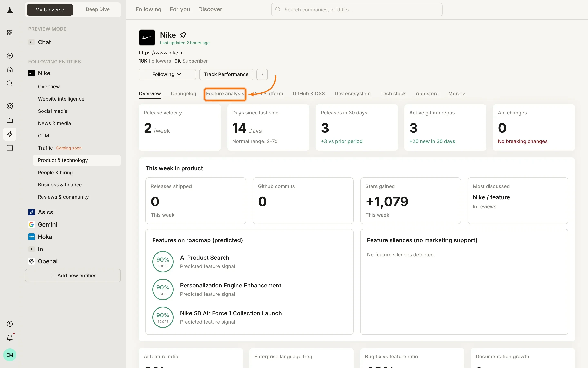The image size is (588, 368).
Task: Click Add new entities button
Action: tap(73, 275)
